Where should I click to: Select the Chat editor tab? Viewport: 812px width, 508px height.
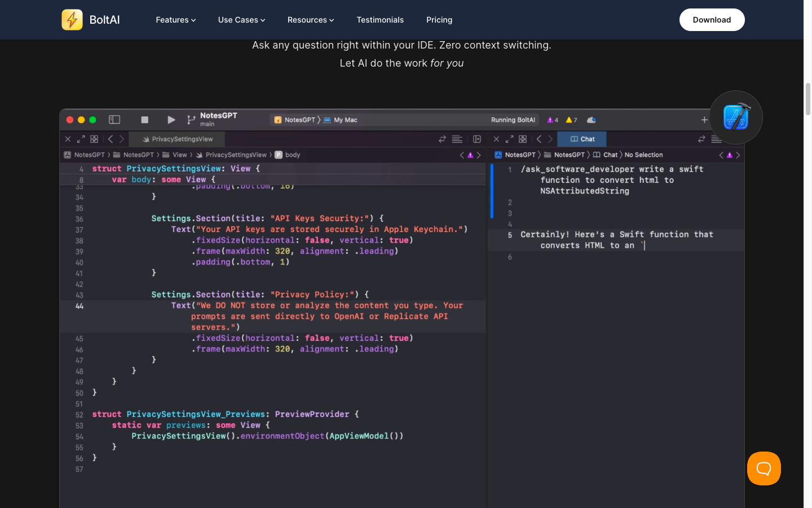click(582, 139)
